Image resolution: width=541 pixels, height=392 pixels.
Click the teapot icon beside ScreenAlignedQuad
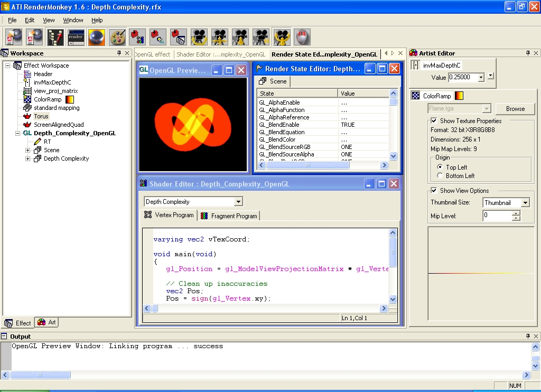[27, 125]
